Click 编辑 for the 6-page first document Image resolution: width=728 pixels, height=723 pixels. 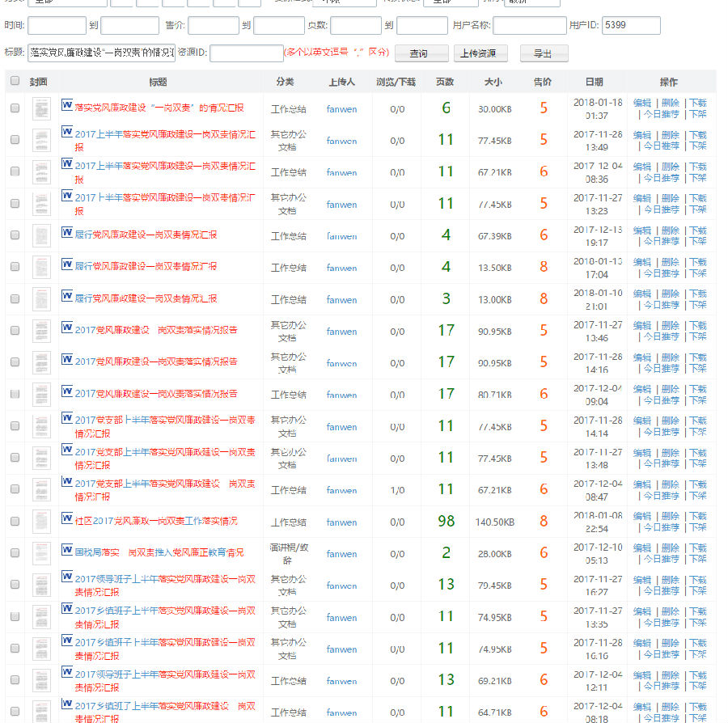(x=641, y=103)
